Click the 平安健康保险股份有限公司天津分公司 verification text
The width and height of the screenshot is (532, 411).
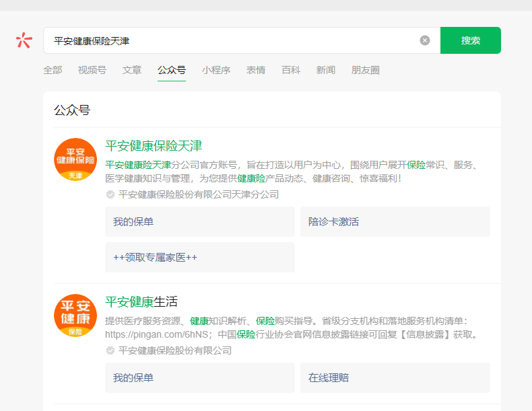coord(199,194)
